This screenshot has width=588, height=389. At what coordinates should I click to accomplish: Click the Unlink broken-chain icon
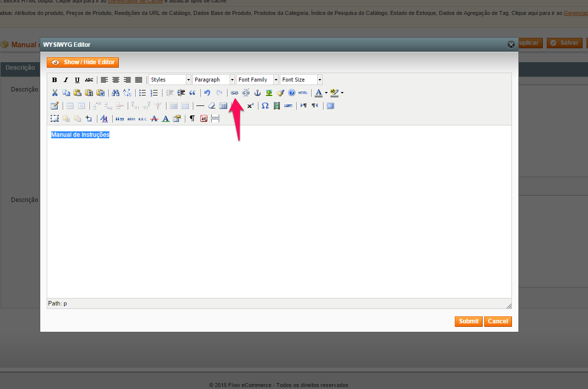[246, 93]
